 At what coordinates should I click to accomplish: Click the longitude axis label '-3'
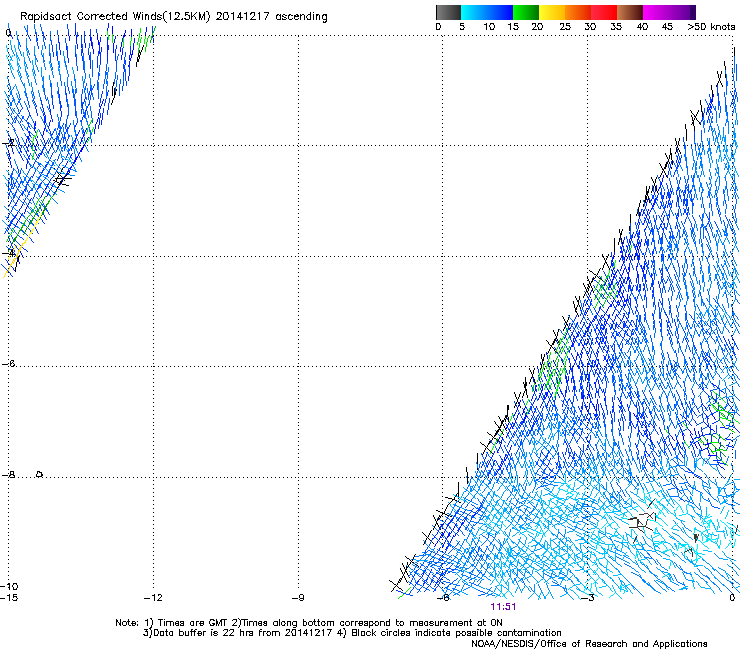coord(588,598)
